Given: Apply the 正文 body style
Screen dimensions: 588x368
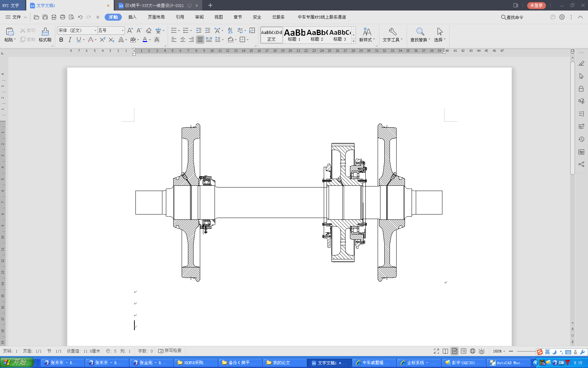Looking at the screenshot, I should pos(272,35).
